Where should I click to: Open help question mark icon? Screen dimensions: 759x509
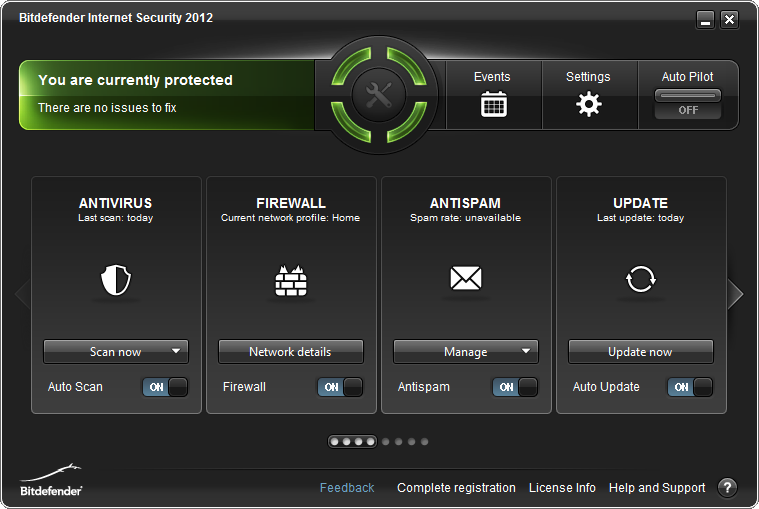727,488
